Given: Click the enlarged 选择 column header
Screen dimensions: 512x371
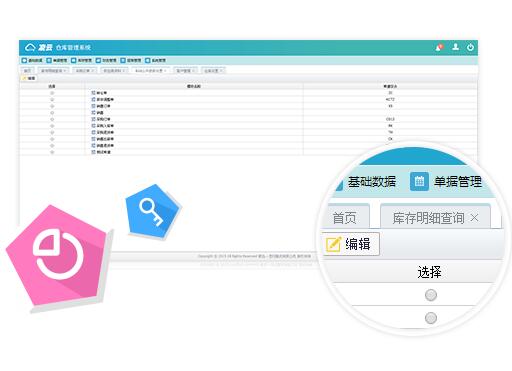Looking at the screenshot, I should click(429, 272).
